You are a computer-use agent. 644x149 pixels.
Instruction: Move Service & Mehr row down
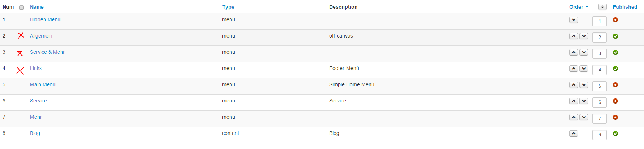[584, 52]
